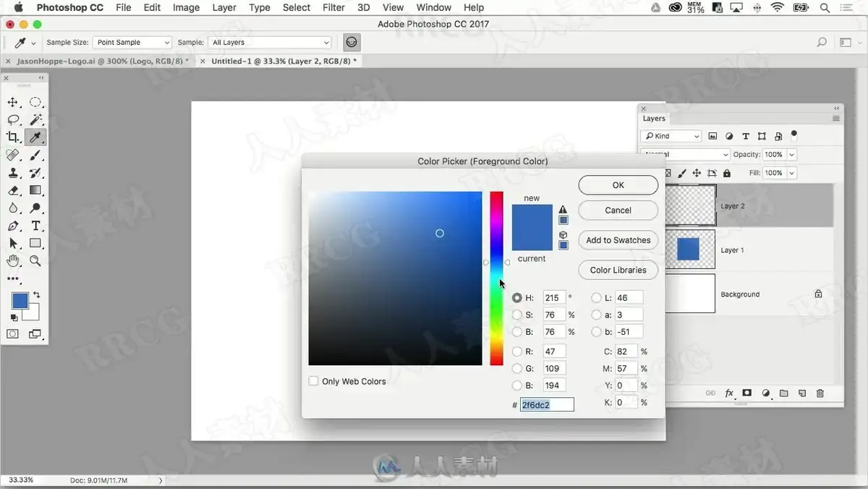Select the Clone Stamp tool

tap(13, 173)
